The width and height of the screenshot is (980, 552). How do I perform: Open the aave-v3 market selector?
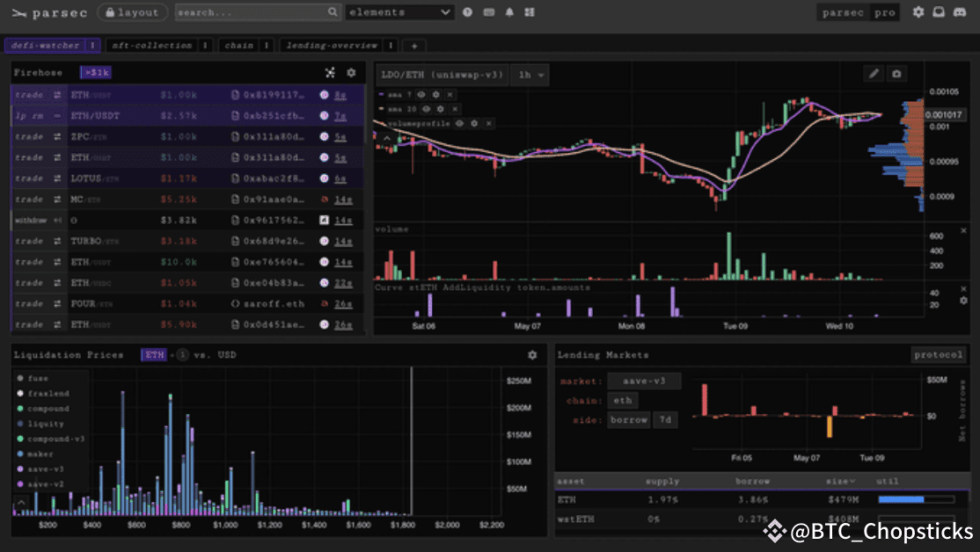pyautogui.click(x=644, y=381)
